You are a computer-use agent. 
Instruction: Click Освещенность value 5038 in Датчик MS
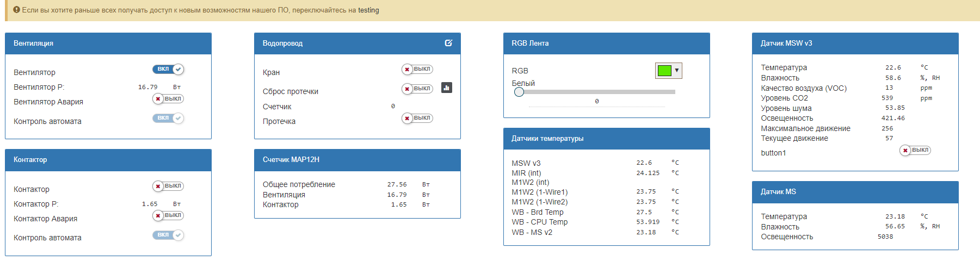[885, 237]
